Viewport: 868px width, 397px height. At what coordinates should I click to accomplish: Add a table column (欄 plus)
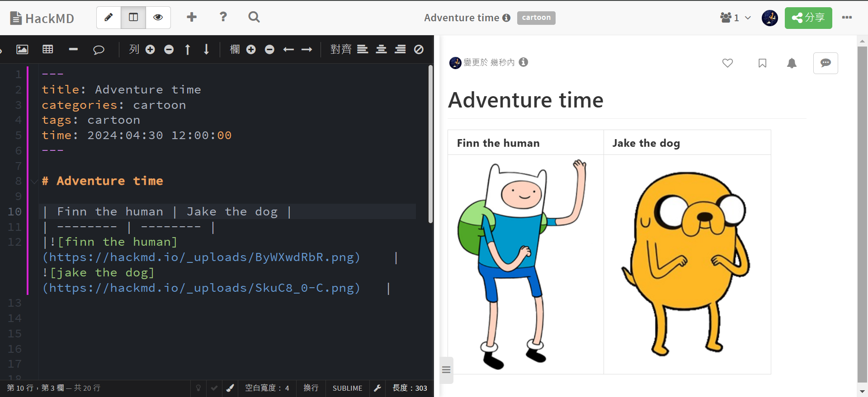click(251, 49)
